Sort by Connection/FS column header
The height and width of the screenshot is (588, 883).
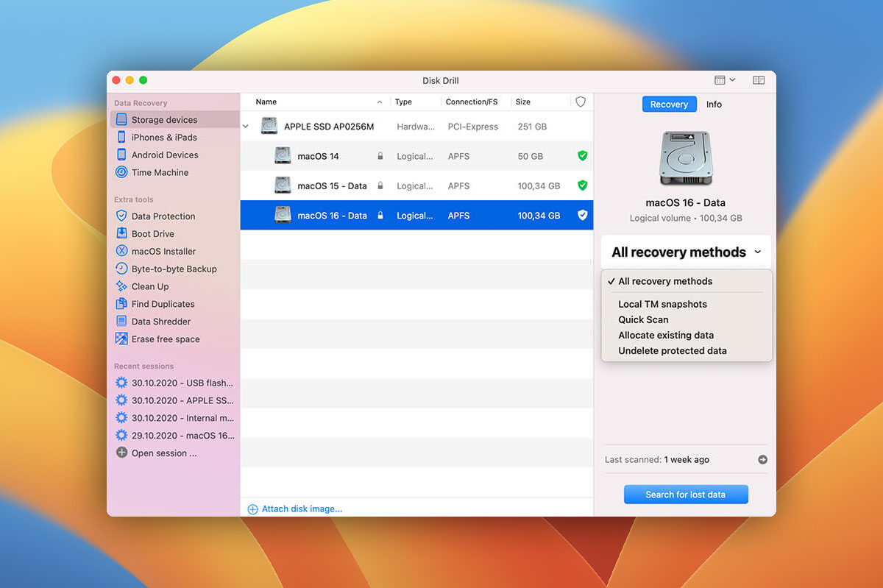click(472, 102)
